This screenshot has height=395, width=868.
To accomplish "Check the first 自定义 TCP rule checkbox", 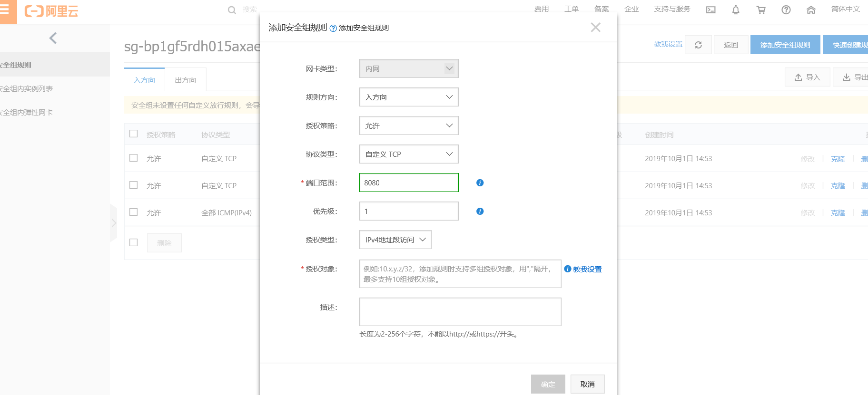I will tap(134, 158).
